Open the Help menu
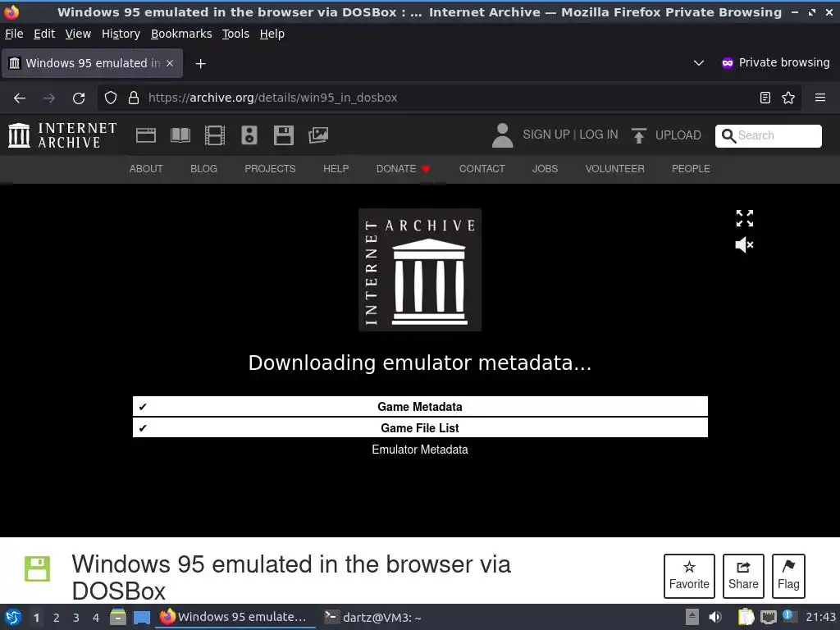 click(x=272, y=34)
